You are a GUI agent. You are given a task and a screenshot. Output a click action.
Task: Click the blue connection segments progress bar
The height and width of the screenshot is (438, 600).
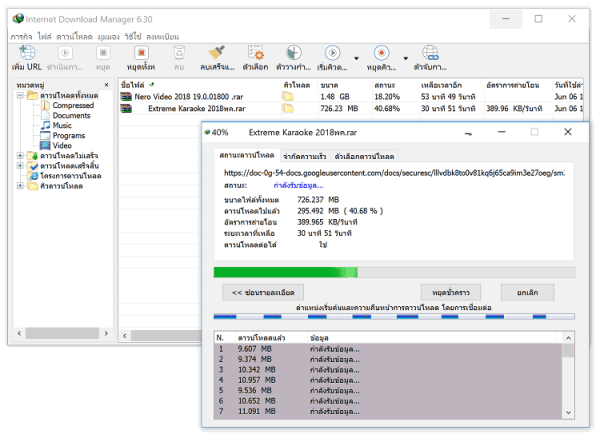pyautogui.click(x=394, y=316)
